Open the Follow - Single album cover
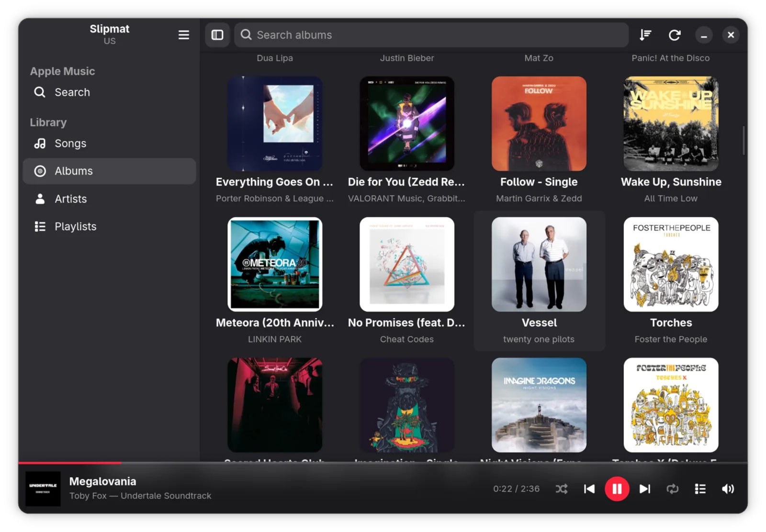The height and width of the screenshot is (532, 766). (x=539, y=124)
